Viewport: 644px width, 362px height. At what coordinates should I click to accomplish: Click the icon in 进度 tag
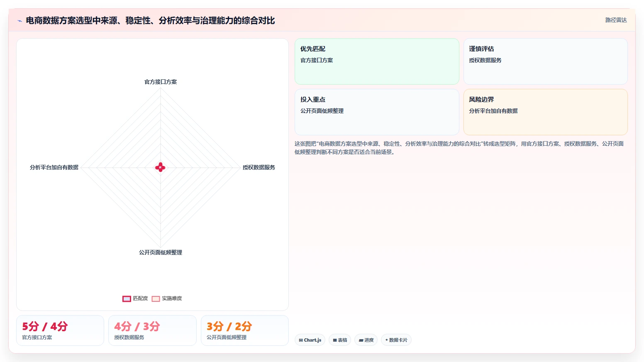(361, 340)
